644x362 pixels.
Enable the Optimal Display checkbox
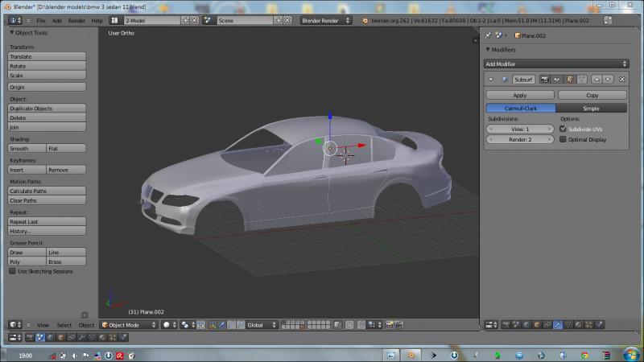coord(563,139)
